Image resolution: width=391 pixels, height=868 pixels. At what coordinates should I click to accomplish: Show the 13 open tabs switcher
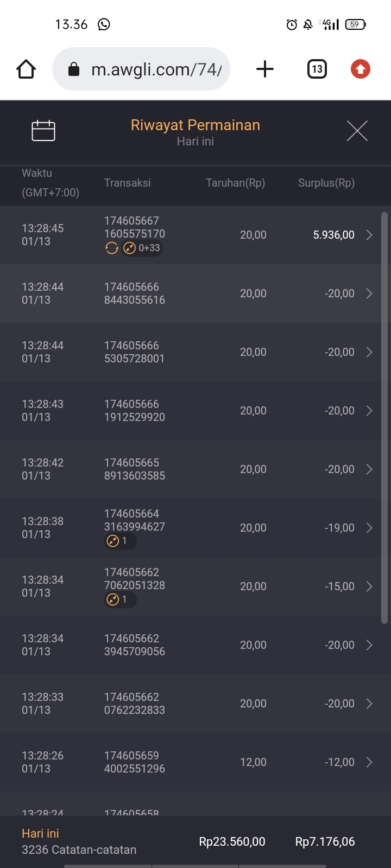click(x=317, y=69)
